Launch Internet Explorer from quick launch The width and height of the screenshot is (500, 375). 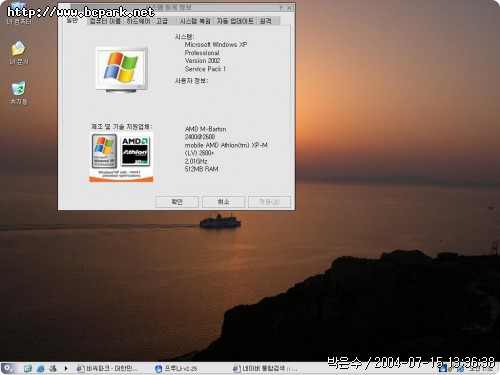(x=40, y=368)
